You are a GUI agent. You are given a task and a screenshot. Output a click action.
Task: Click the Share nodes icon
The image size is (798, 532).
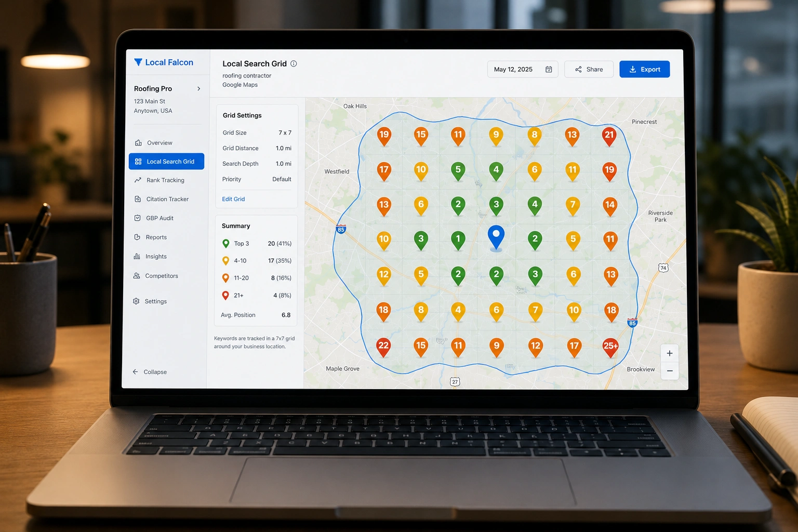(x=578, y=70)
